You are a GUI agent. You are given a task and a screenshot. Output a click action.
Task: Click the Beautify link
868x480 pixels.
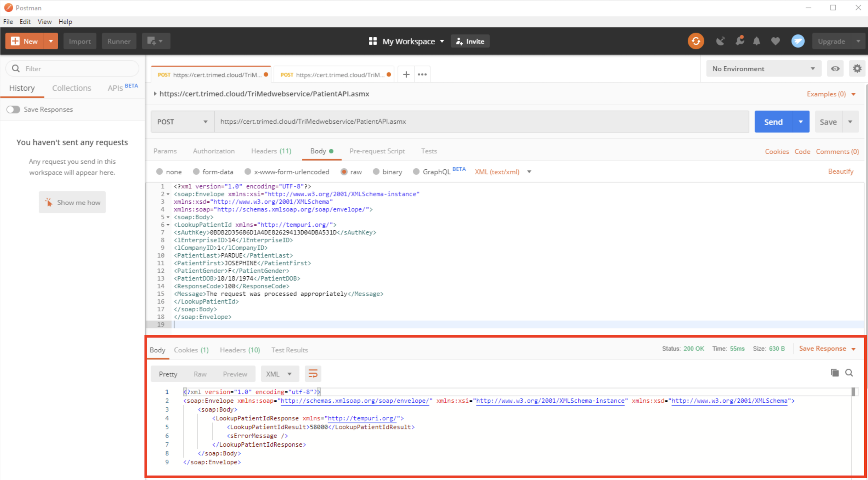840,172
